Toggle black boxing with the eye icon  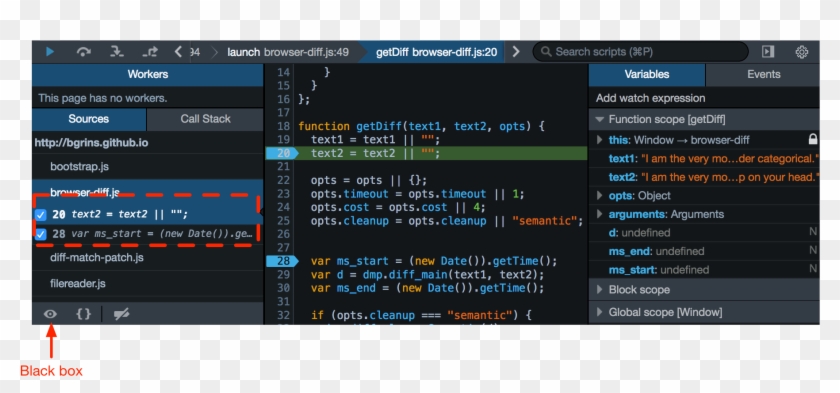pos(50,314)
